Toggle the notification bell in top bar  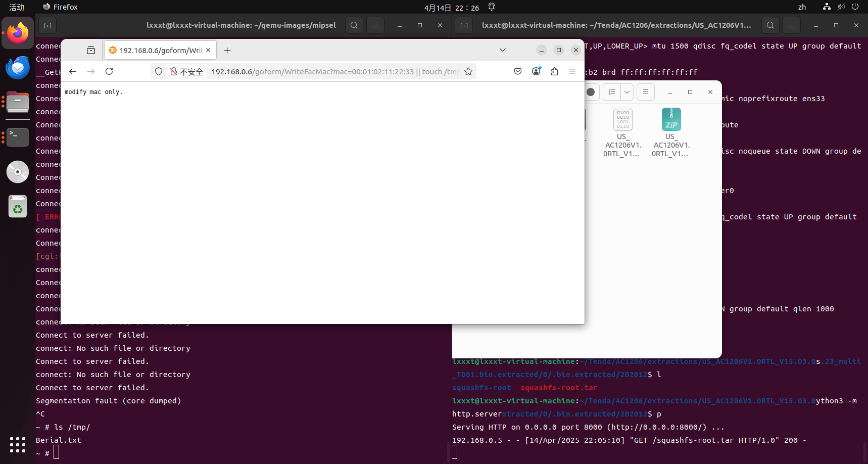492,7
